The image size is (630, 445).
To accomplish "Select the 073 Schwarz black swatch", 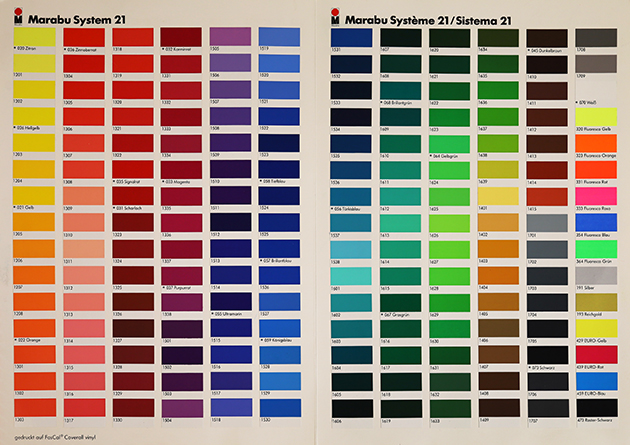I will click(548, 356).
